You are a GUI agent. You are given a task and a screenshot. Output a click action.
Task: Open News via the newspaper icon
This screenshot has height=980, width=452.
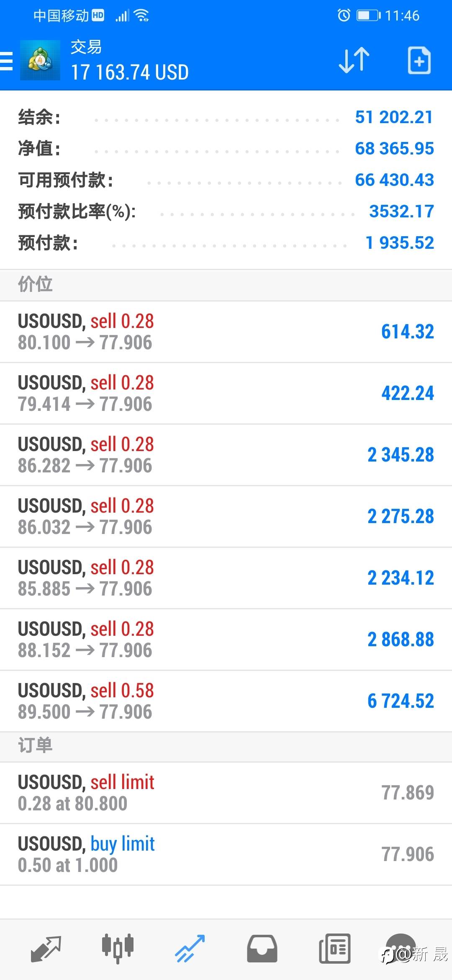click(x=335, y=949)
